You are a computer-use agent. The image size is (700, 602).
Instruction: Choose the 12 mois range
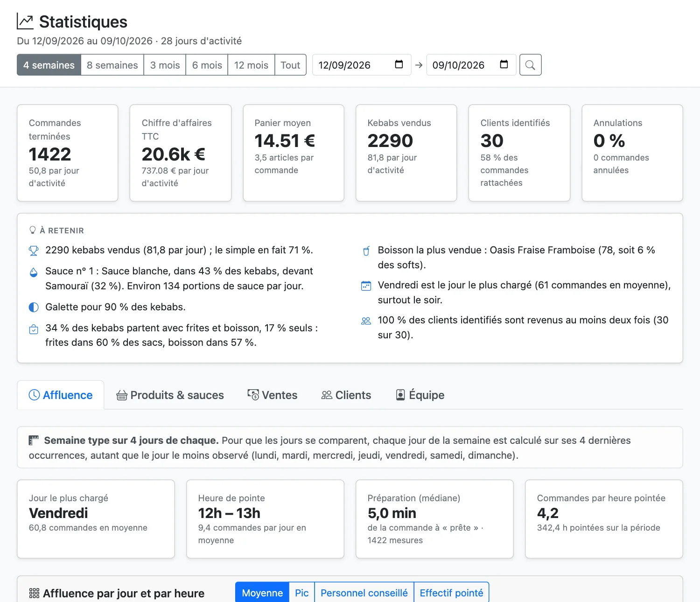click(252, 65)
